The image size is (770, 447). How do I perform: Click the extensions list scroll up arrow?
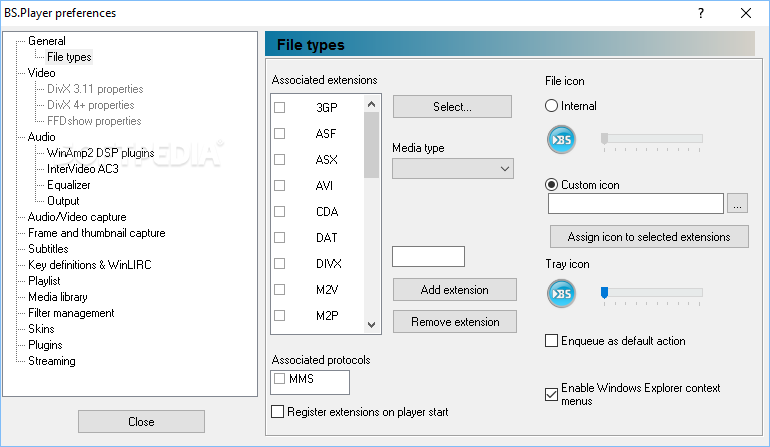[x=371, y=104]
